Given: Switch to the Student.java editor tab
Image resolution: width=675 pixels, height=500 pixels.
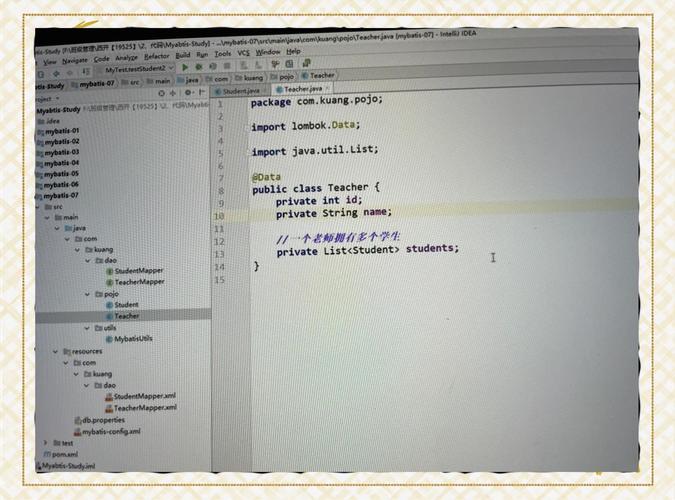Looking at the screenshot, I should [x=240, y=90].
